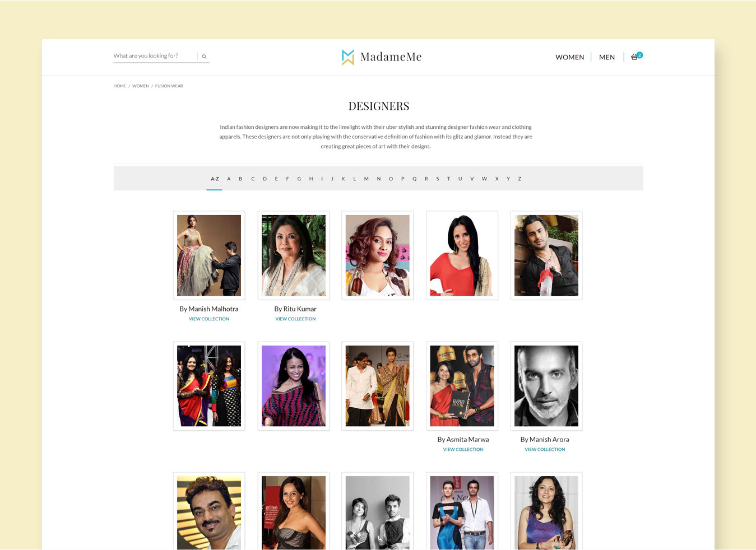View collection by Manish Arora
The image size is (756, 550).
pyautogui.click(x=545, y=450)
